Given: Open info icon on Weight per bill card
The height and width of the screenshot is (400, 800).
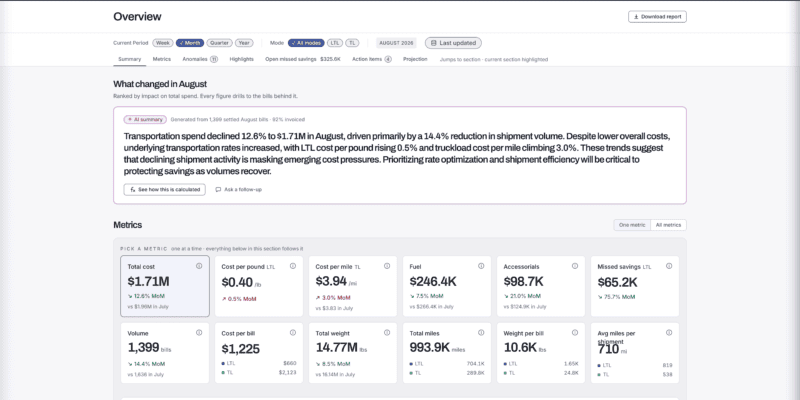Looking at the screenshot, I should (x=574, y=332).
